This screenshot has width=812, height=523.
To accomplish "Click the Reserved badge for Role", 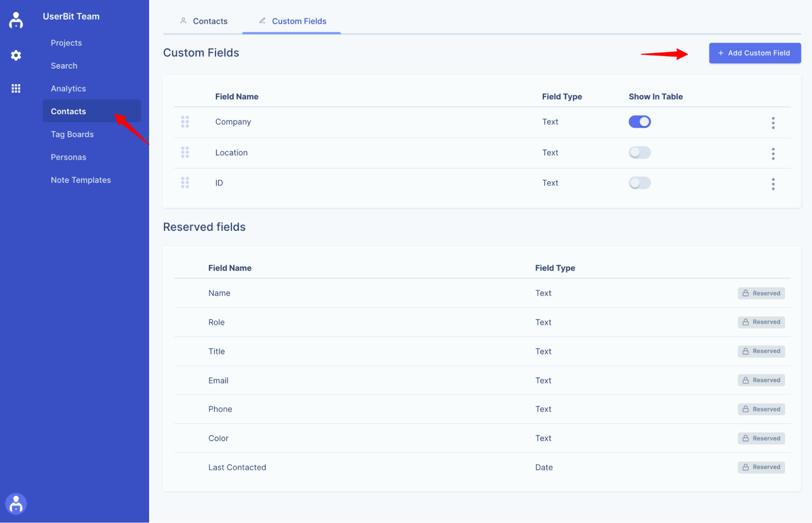I will coord(761,322).
